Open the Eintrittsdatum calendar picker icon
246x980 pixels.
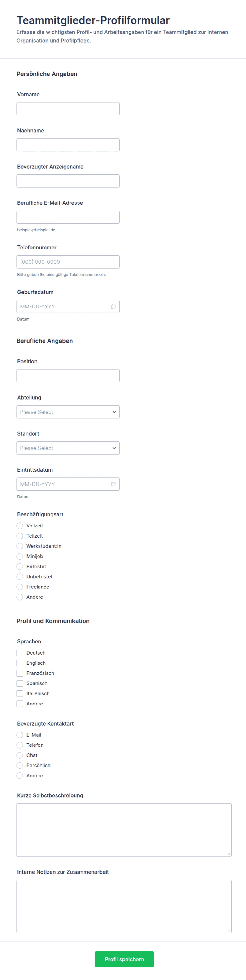(113, 484)
